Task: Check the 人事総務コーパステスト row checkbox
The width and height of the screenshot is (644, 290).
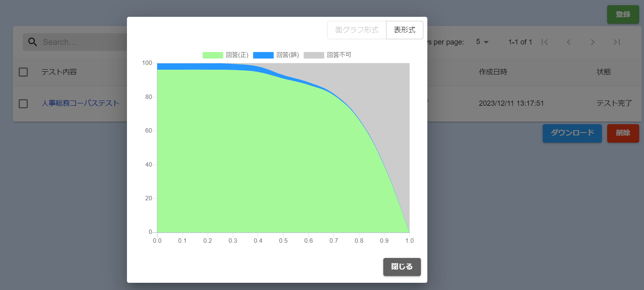Action: pos(23,104)
